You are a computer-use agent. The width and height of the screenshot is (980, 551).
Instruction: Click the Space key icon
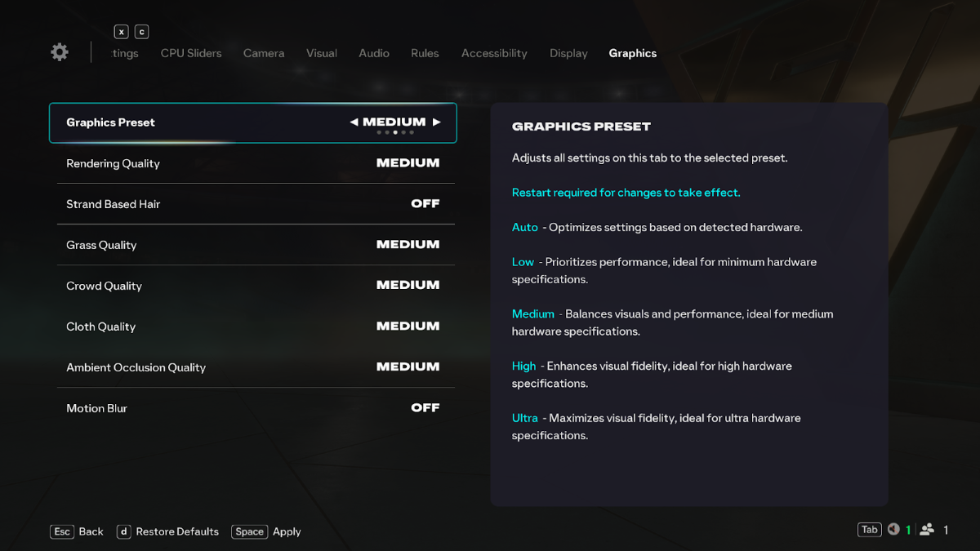coord(249,531)
